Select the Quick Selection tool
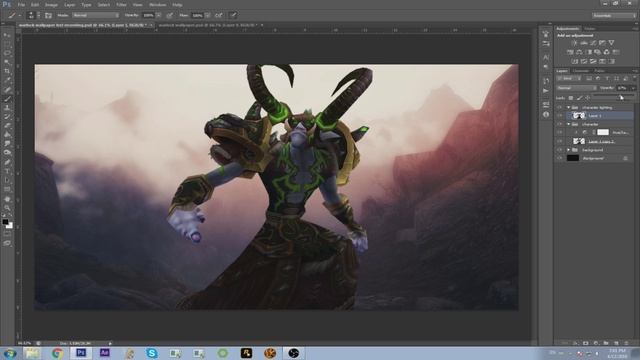Screen dimensions: 640x360 [x=7, y=62]
